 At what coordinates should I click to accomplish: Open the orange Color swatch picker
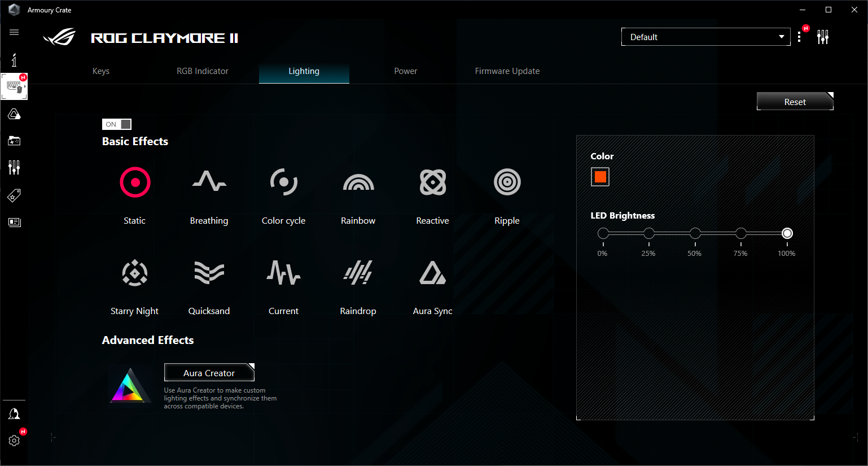click(x=600, y=177)
